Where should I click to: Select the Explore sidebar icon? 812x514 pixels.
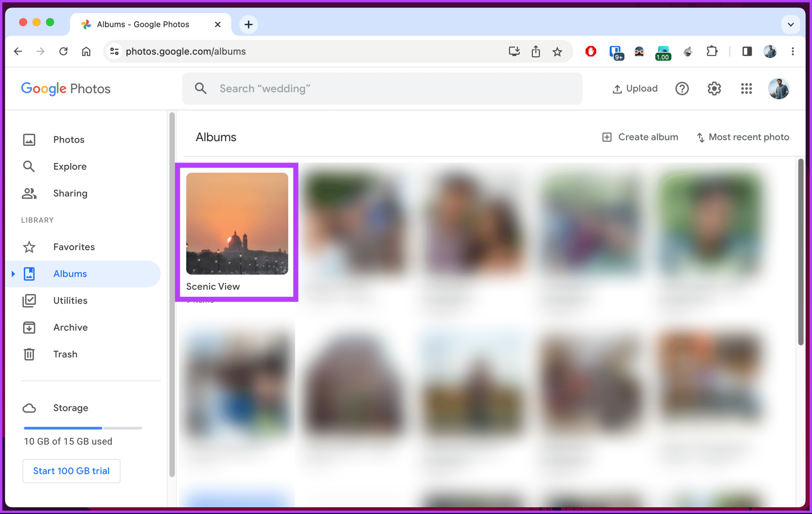click(x=29, y=166)
